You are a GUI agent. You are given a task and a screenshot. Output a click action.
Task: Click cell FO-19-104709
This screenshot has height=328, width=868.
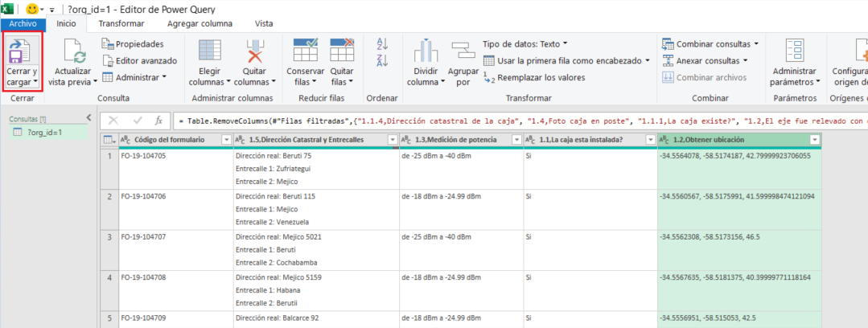click(175, 319)
